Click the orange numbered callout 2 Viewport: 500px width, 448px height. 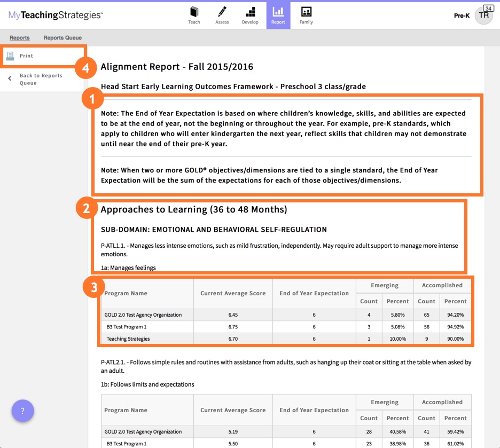coord(86,208)
